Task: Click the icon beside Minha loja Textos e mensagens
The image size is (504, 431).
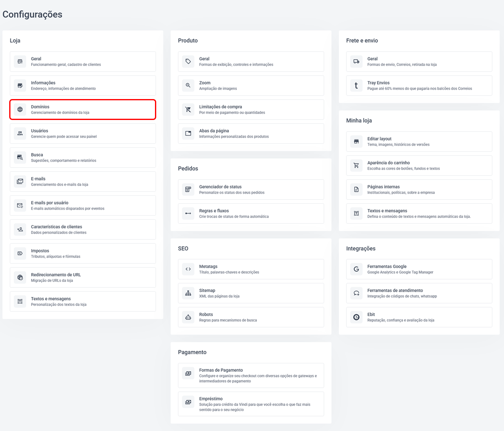Action: click(x=356, y=214)
